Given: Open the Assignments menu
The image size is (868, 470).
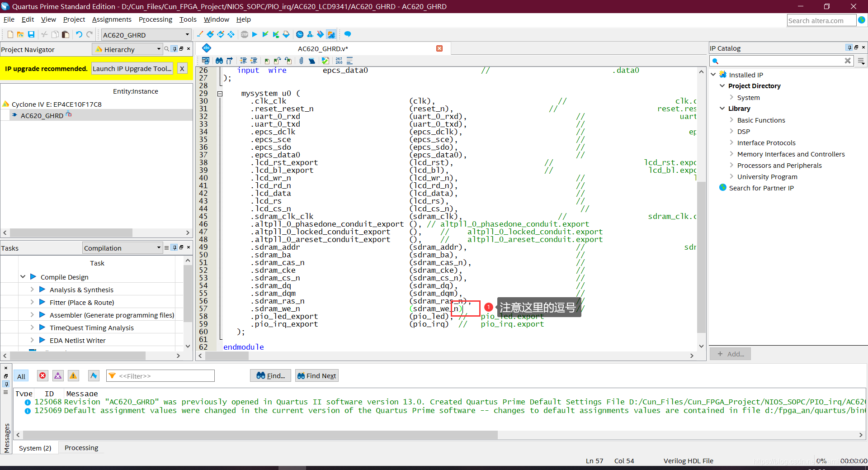Looking at the screenshot, I should tap(112, 19).
